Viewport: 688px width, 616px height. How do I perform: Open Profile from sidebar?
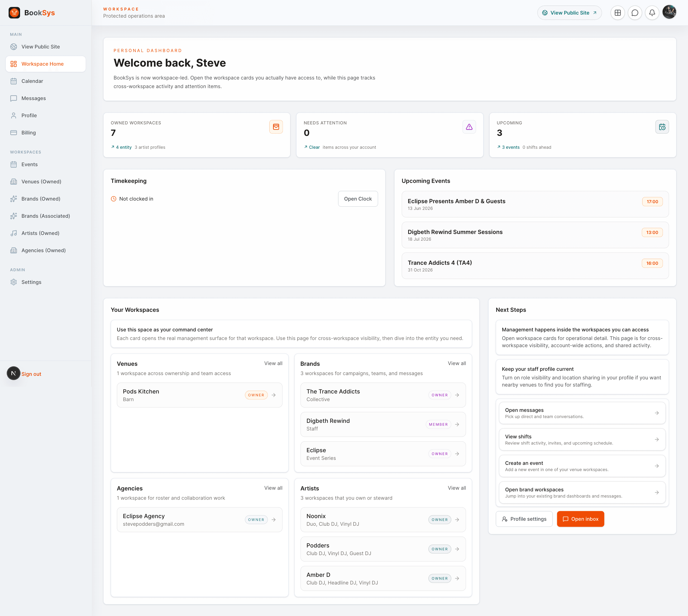click(46, 115)
